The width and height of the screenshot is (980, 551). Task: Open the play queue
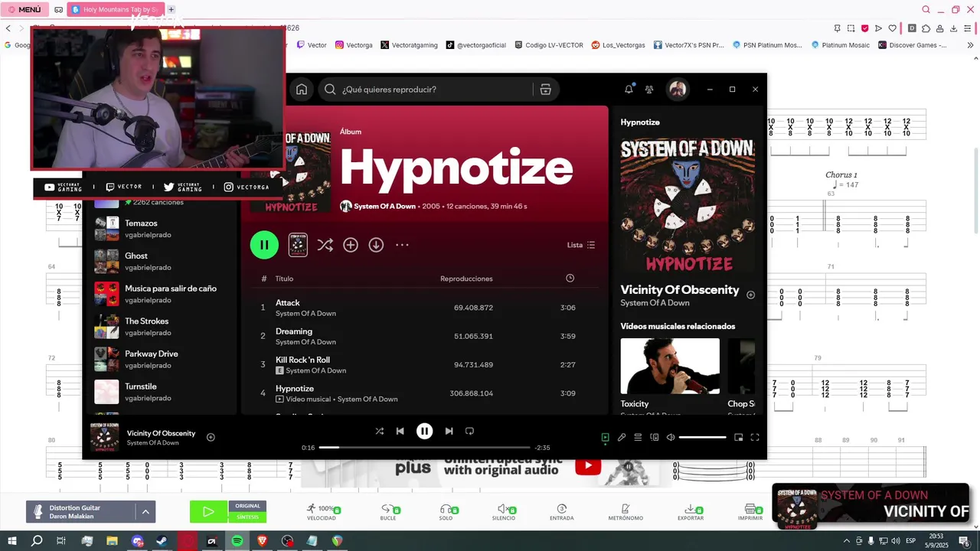pyautogui.click(x=638, y=438)
